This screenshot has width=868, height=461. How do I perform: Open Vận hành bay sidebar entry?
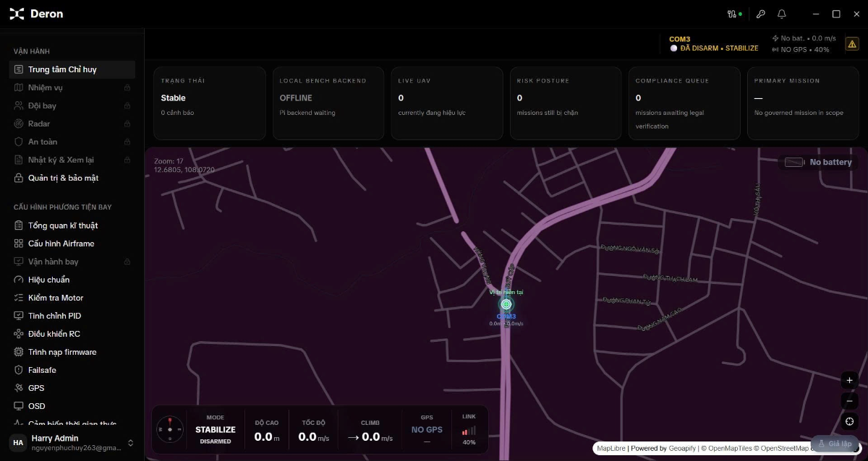(72, 262)
